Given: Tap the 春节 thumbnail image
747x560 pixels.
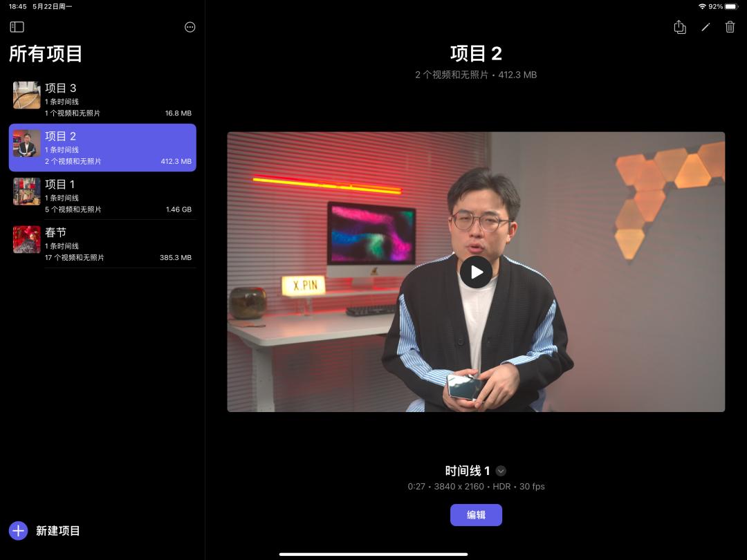Looking at the screenshot, I should (x=27, y=239).
